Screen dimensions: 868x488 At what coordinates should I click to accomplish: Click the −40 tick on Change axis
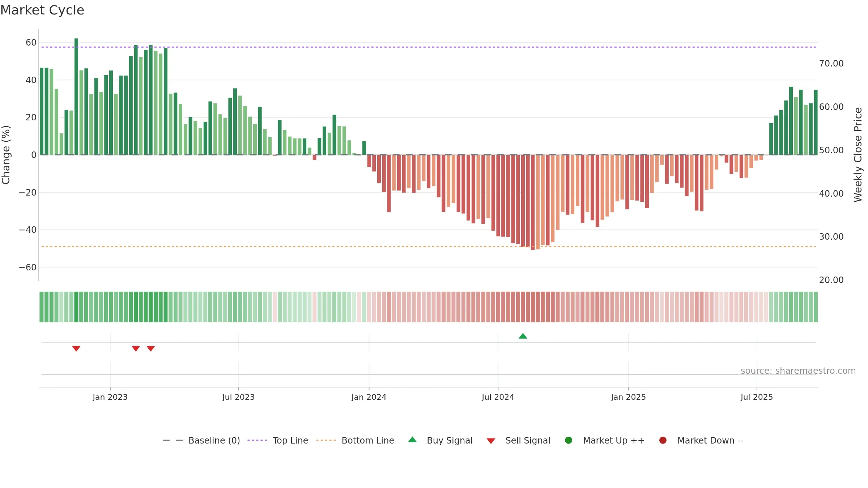pos(28,230)
